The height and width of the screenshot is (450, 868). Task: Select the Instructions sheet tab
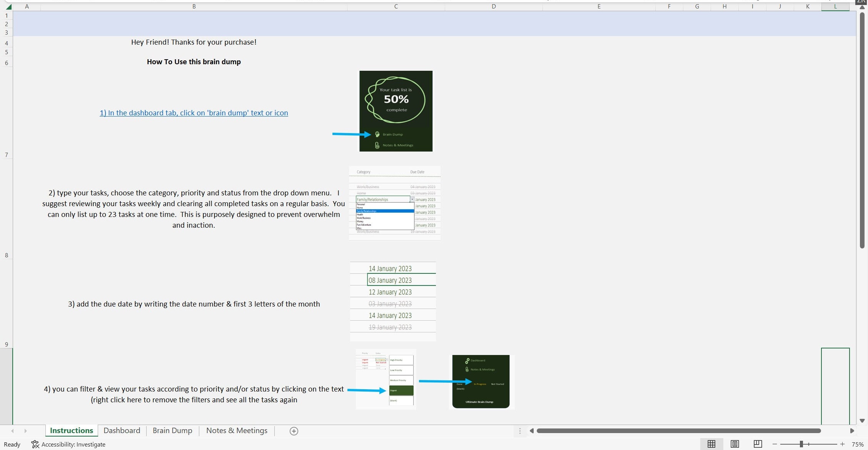click(x=71, y=430)
